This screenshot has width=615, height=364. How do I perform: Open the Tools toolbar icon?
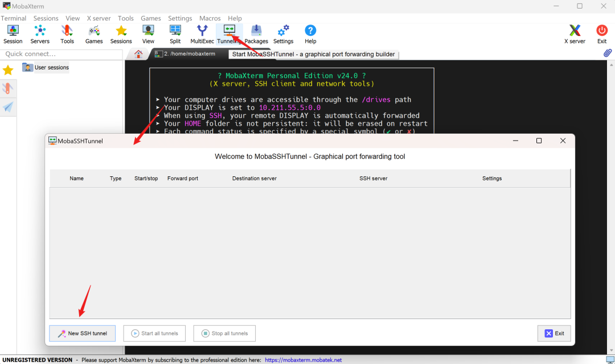[67, 34]
